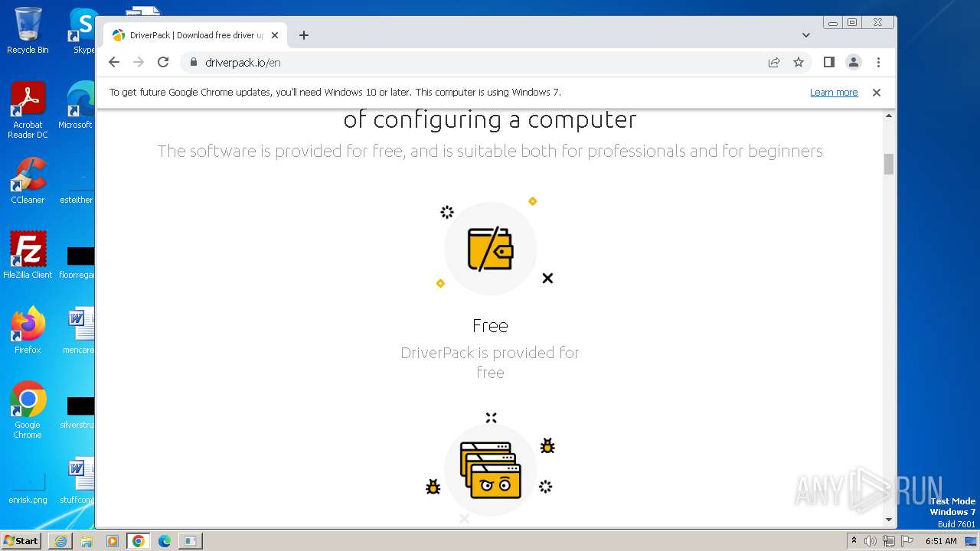Click the 'of configuring a computer' heading
Screen dimensions: 980x551
[x=490, y=119]
